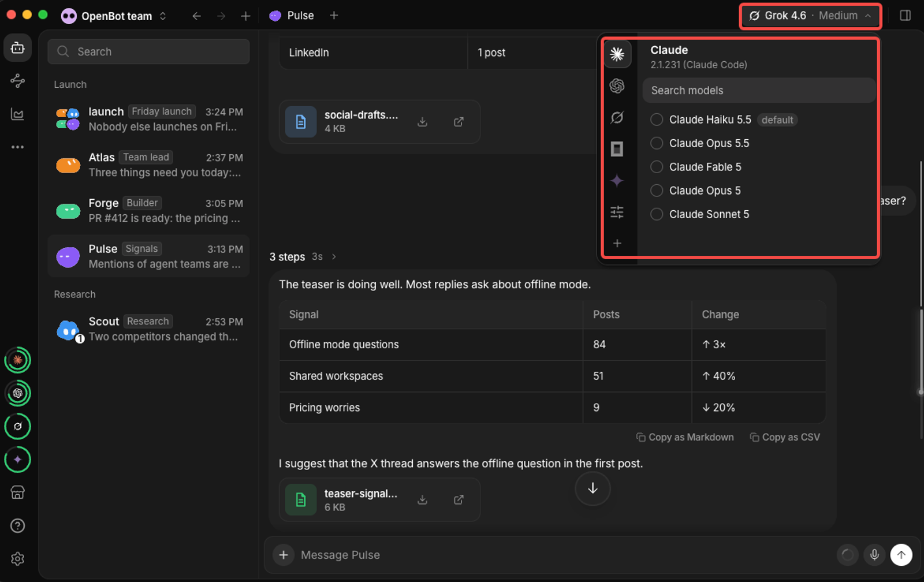
Task: Select the Claude provider icon in model picker
Action: pos(617,54)
